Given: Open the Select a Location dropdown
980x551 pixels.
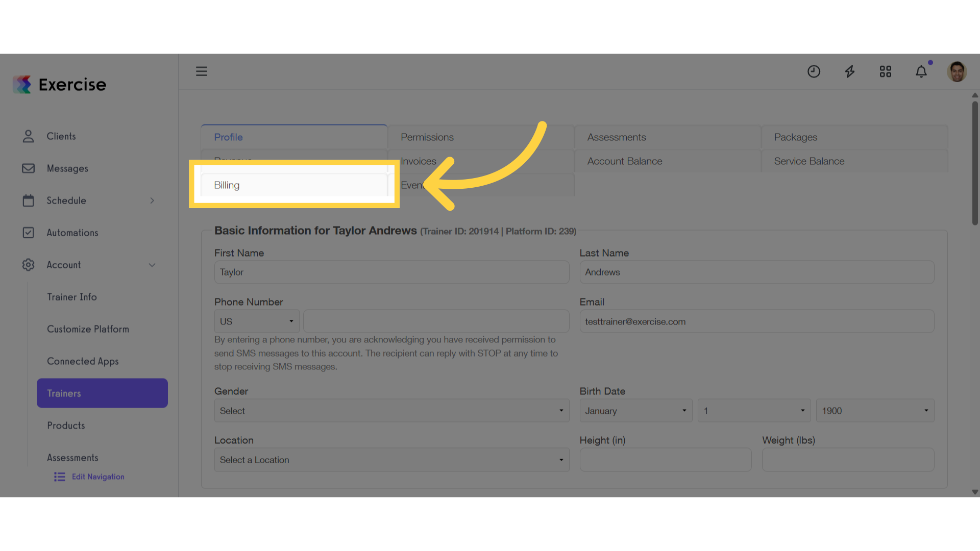Looking at the screenshot, I should click(x=391, y=460).
